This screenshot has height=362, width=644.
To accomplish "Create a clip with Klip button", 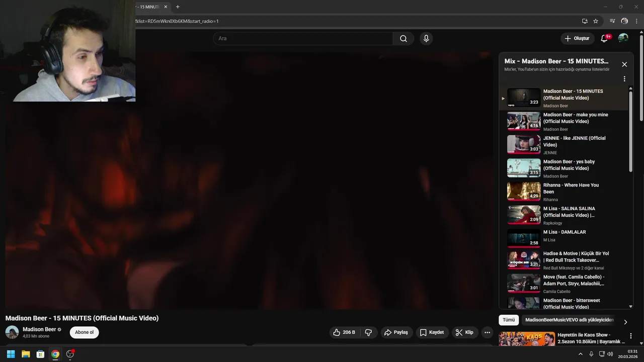I will tap(464, 332).
